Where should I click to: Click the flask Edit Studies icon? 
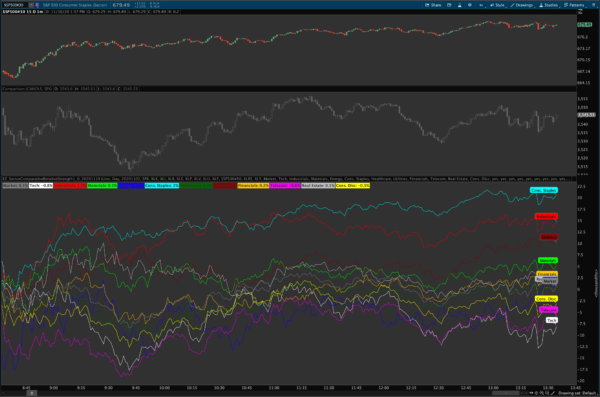point(460,5)
